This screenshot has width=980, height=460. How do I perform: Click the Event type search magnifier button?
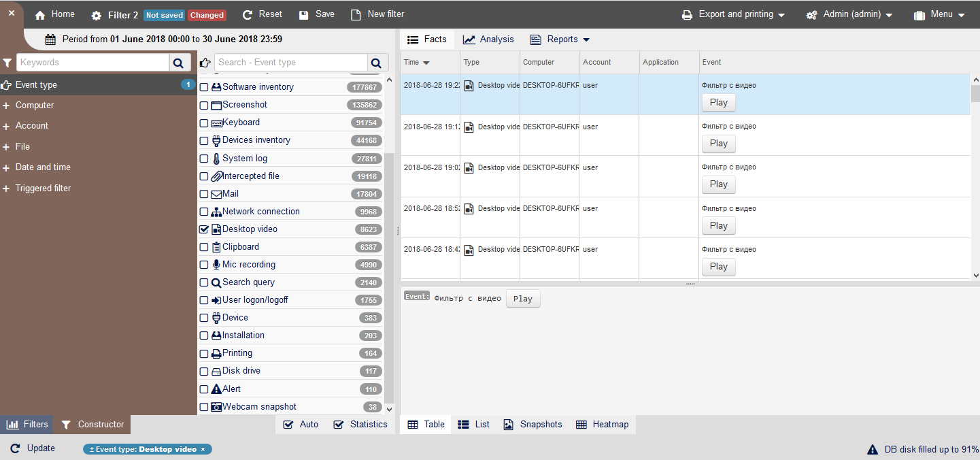coord(377,63)
